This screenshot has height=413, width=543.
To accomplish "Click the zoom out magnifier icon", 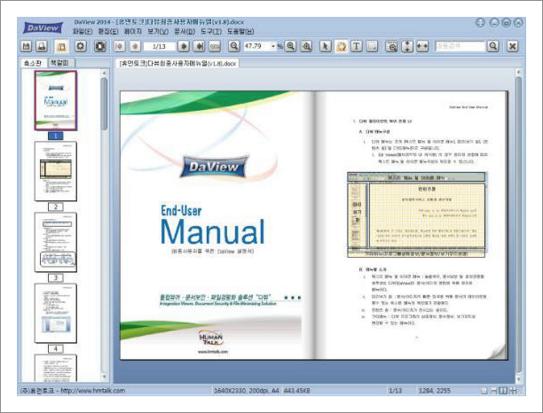I will point(291,46).
